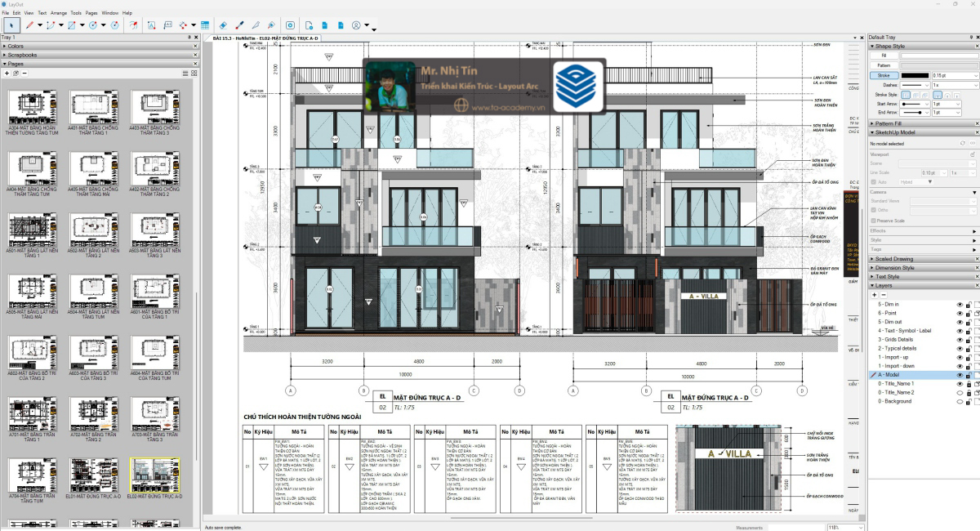The height and width of the screenshot is (531, 980).
Task: Add a new layer in Layers panel
Action: [x=874, y=295]
